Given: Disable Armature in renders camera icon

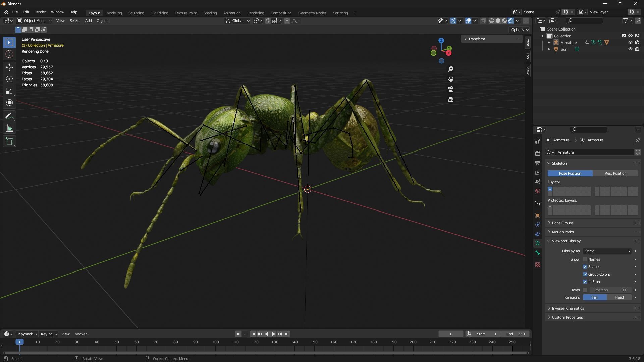Looking at the screenshot, I should pos(637,42).
